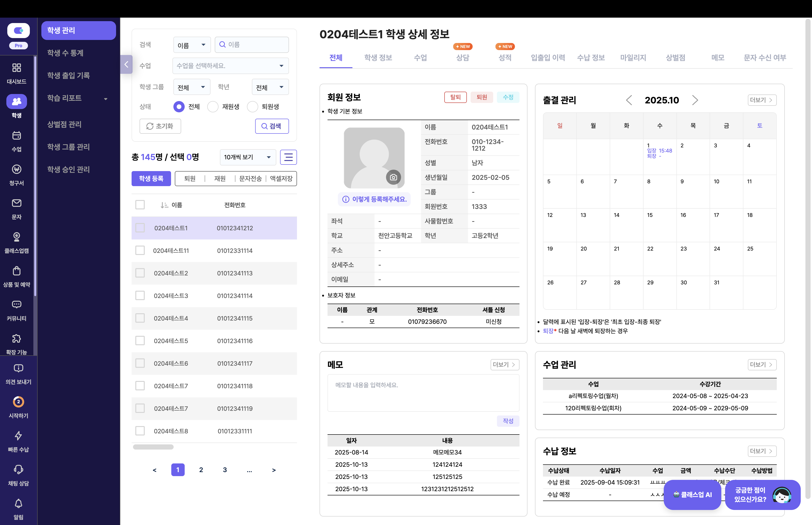
Task: Collapse the side panel with arrow handle
Action: coord(126,64)
